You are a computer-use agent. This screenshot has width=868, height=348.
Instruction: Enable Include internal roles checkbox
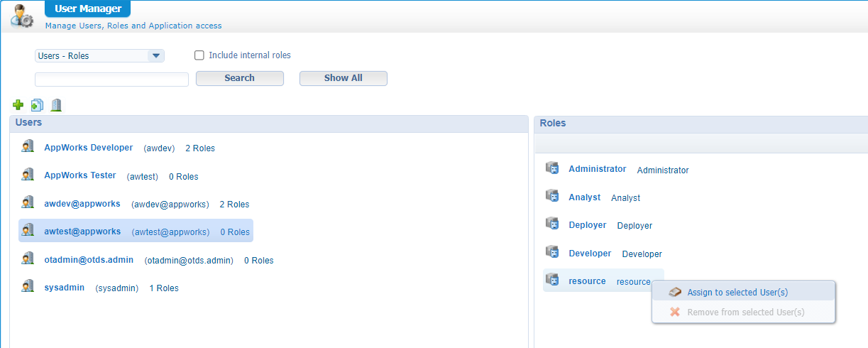tap(199, 55)
